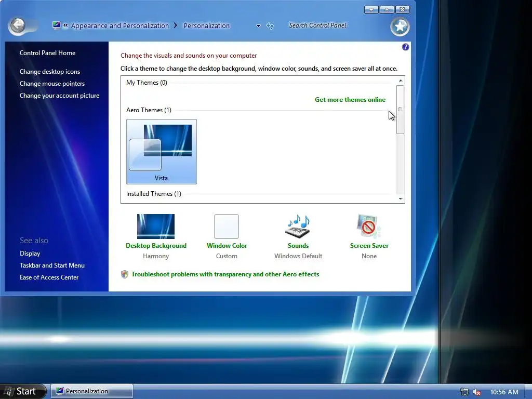Click the Desktop Background label
Image resolution: width=532 pixels, height=399 pixels.
156,246
